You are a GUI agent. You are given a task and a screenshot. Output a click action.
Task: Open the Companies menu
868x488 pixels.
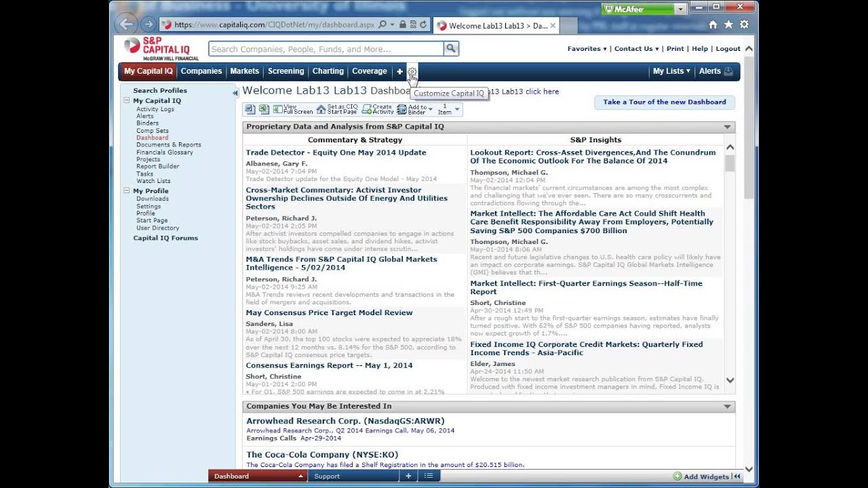(201, 71)
